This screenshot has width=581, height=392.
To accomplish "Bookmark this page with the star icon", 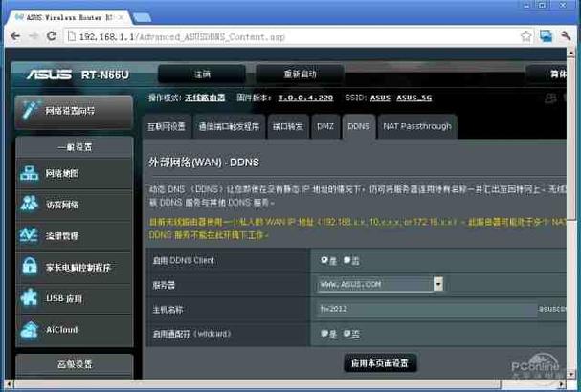I will [x=525, y=36].
